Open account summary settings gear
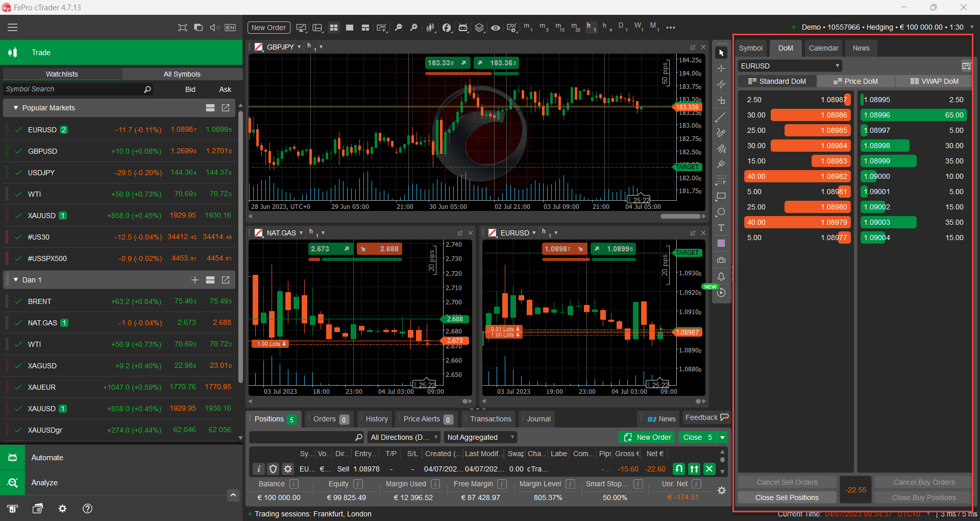 pyautogui.click(x=722, y=490)
